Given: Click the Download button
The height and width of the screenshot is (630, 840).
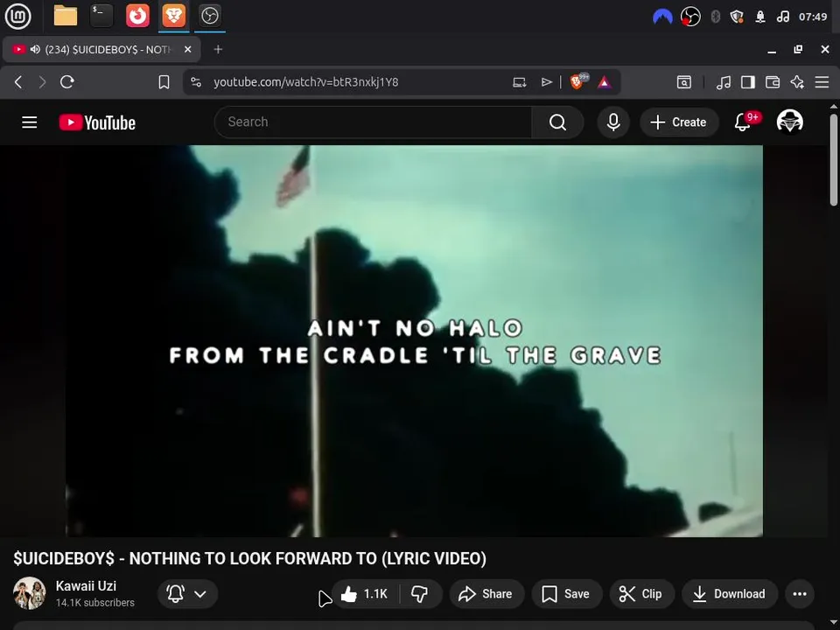Looking at the screenshot, I should tap(730, 593).
